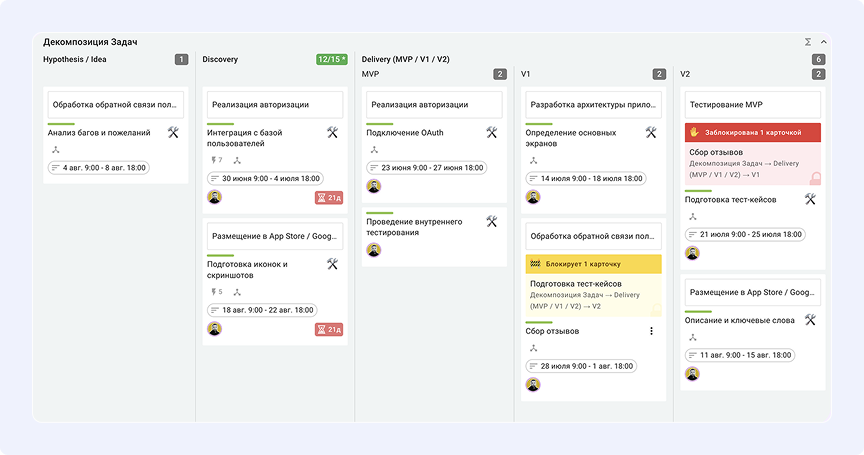Click assignee avatar on Проведение внутреннего тестирования
The height and width of the screenshot is (455, 864).
[x=374, y=249]
